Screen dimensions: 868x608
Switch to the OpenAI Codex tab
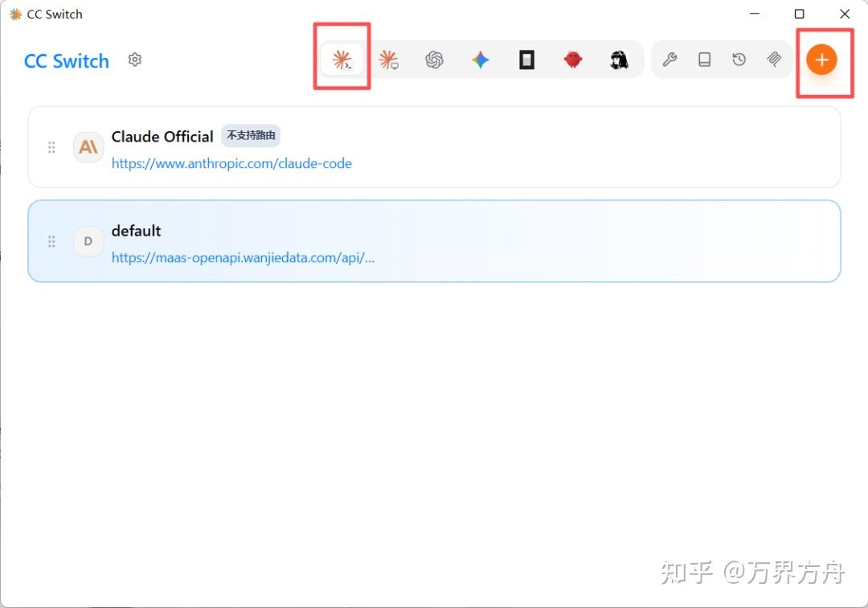[435, 60]
